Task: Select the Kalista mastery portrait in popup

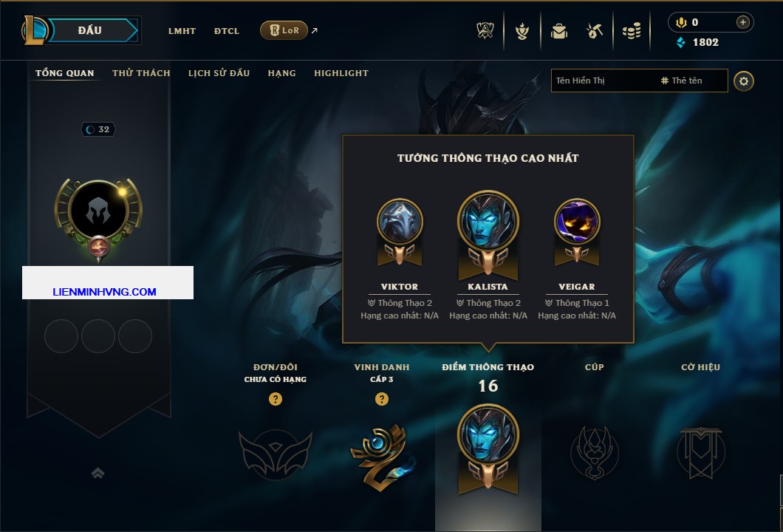Action: (x=488, y=235)
